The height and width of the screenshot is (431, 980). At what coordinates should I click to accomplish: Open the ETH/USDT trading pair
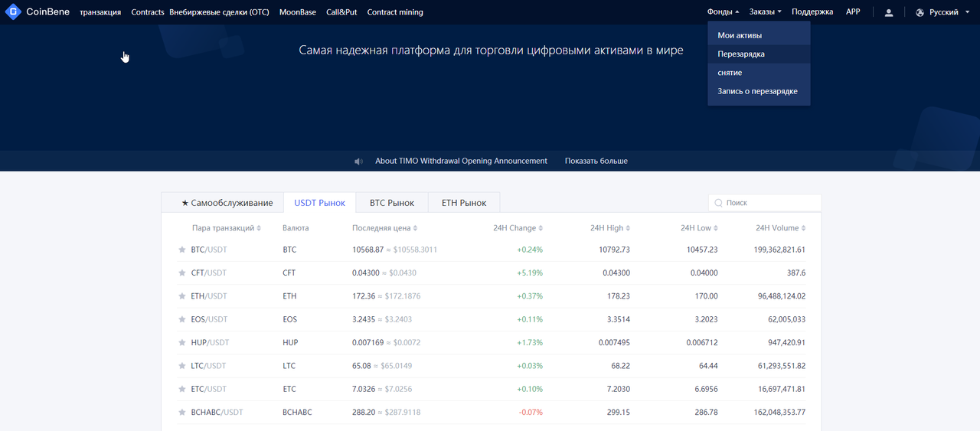tap(209, 296)
